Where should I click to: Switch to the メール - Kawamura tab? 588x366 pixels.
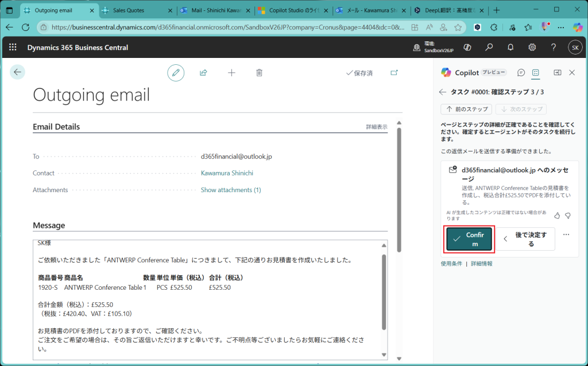pos(373,10)
